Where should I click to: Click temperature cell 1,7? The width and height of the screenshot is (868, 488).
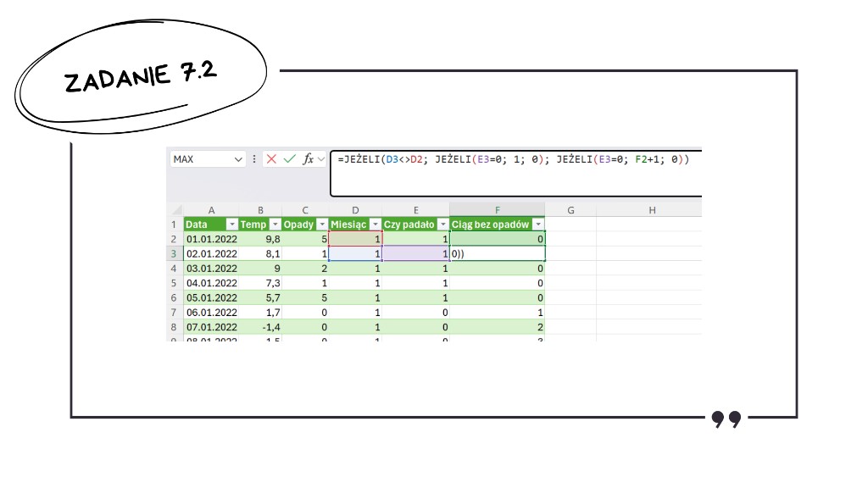click(x=260, y=313)
